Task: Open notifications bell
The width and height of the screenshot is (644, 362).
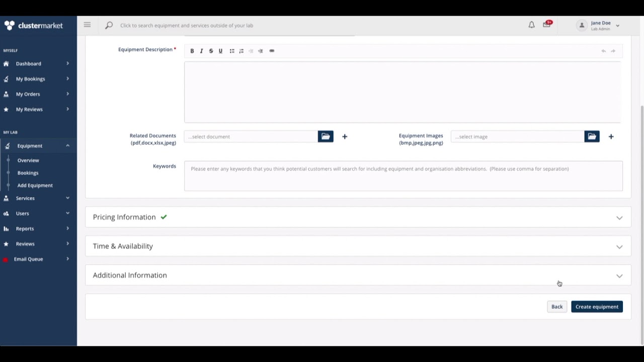Action: tap(531, 25)
